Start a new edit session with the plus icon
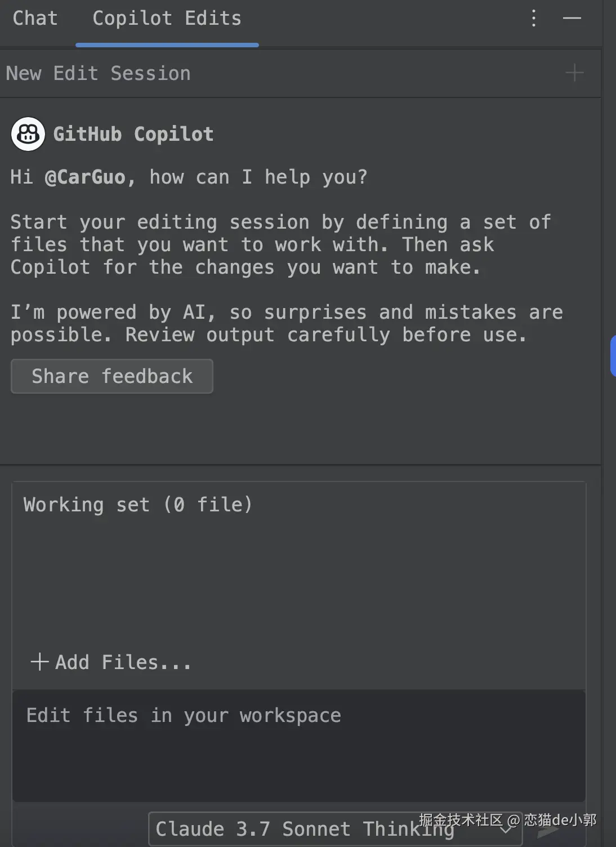Image resolution: width=616 pixels, height=847 pixels. (x=574, y=73)
